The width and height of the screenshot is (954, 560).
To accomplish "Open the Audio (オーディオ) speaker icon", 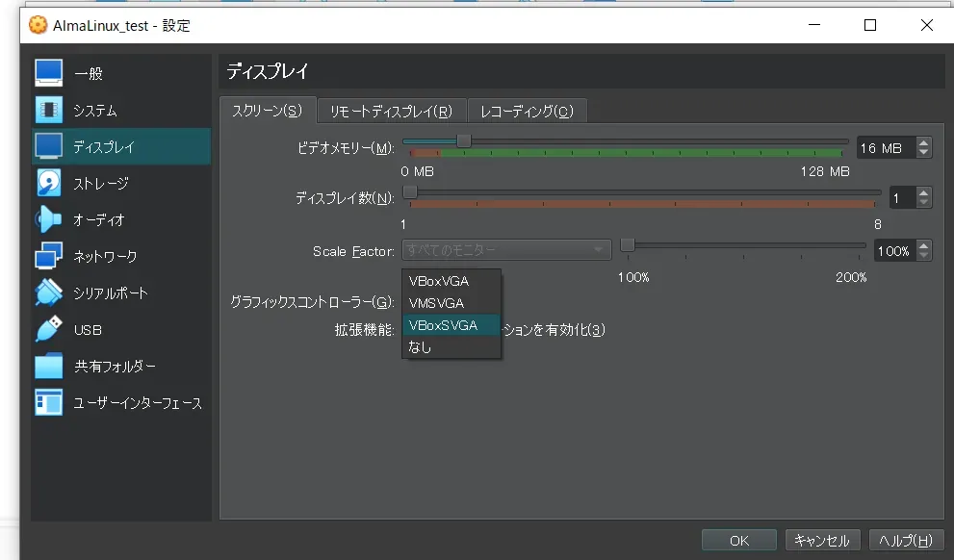I will click(x=49, y=219).
